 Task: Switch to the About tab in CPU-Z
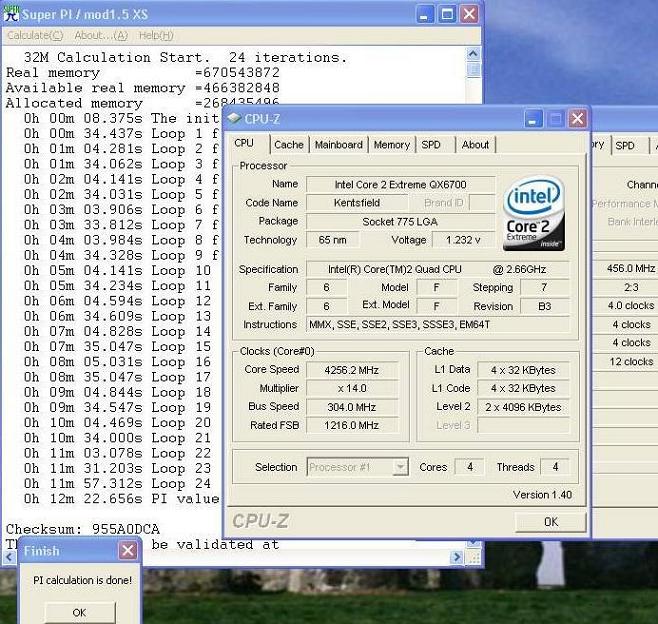475,145
